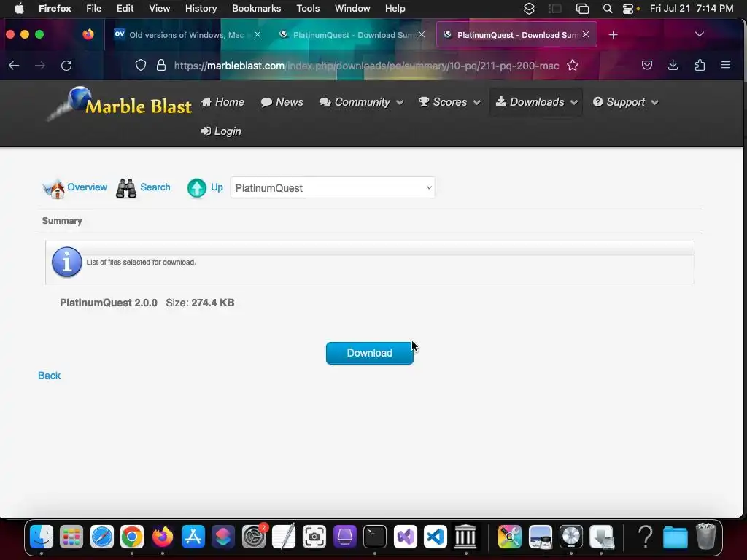
Task: Click the Marble Blast logo
Action: tap(120, 104)
